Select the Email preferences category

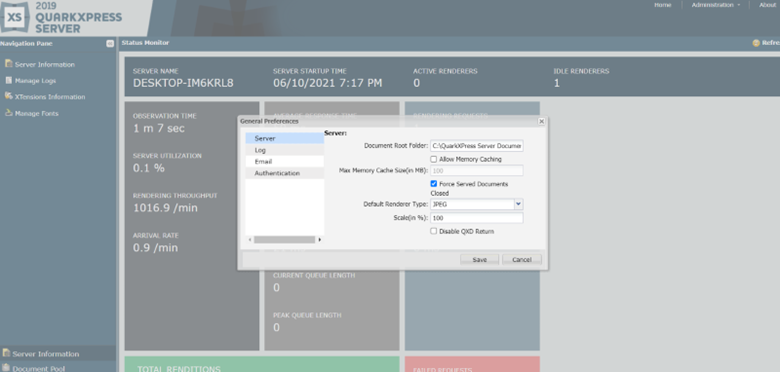(x=285, y=162)
